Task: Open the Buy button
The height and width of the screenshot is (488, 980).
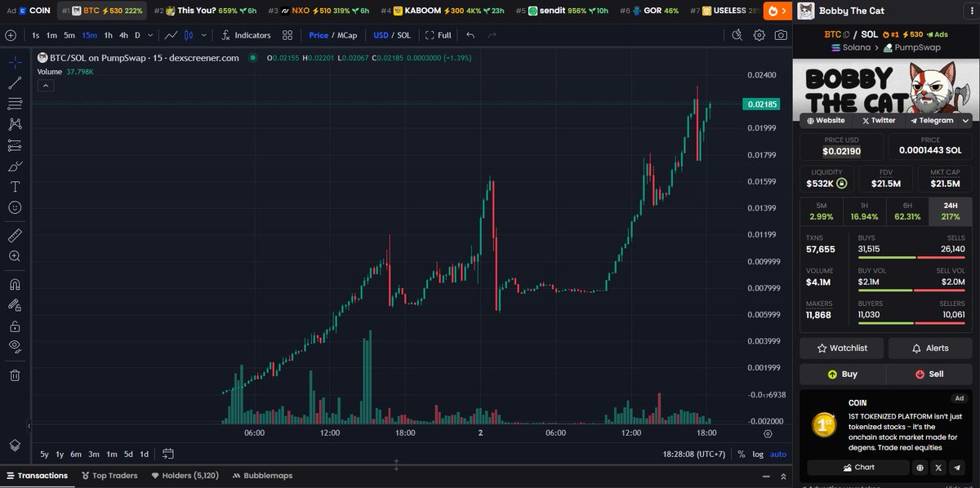Action: pyautogui.click(x=842, y=374)
